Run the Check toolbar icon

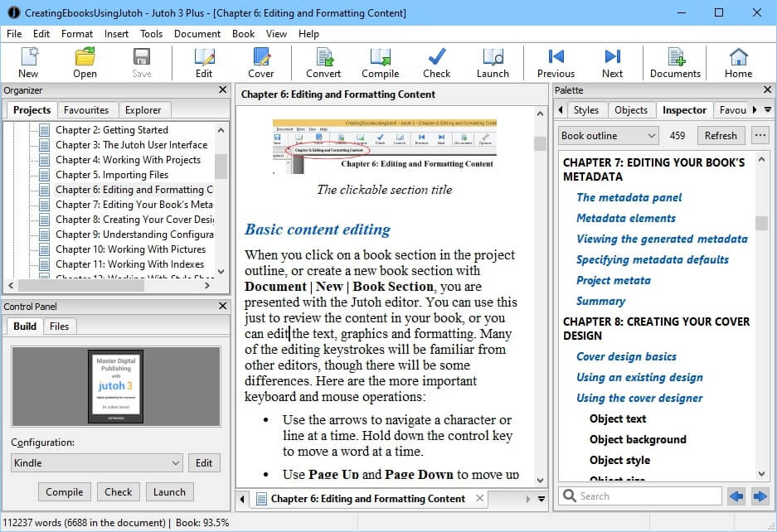coord(436,62)
